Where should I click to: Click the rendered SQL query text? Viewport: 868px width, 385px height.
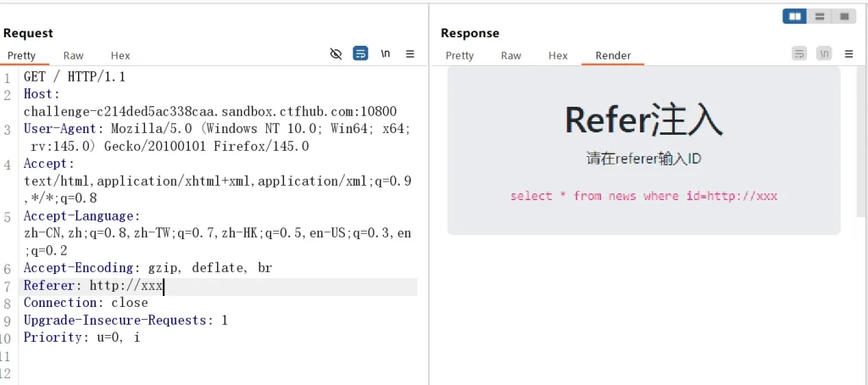643,196
